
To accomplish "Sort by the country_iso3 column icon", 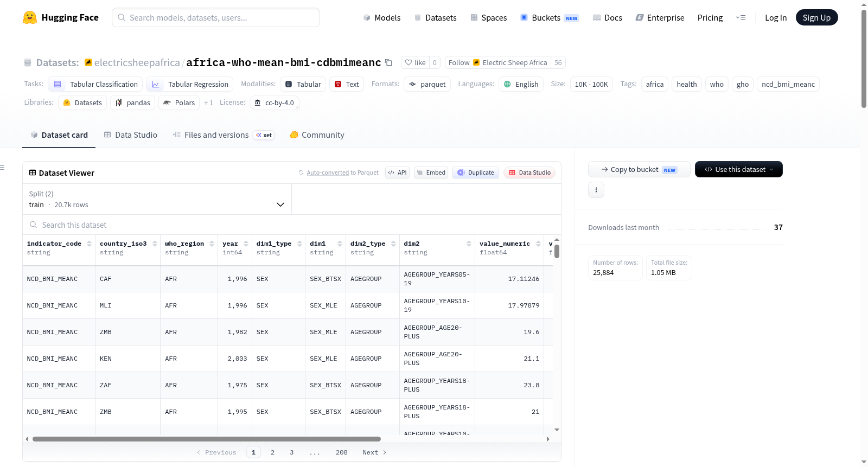I will point(155,244).
